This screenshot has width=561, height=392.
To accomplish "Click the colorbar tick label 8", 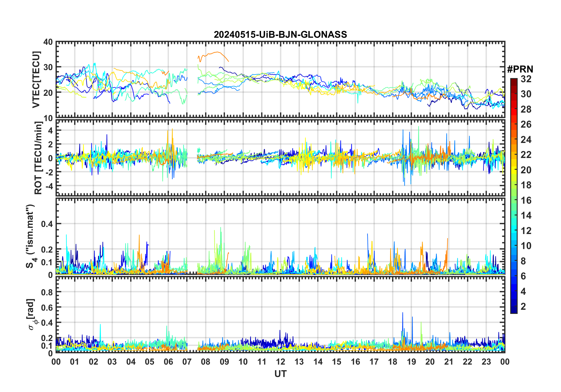I will pyautogui.click(x=523, y=261).
